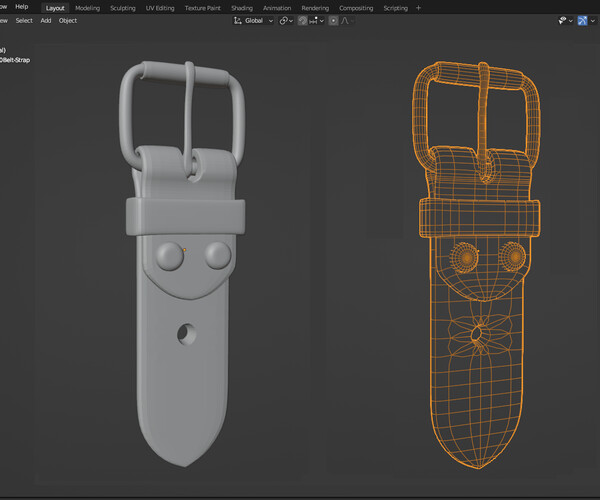Open the Compositing workspace tab
Image resolution: width=600 pixels, height=500 pixels.
(x=356, y=8)
